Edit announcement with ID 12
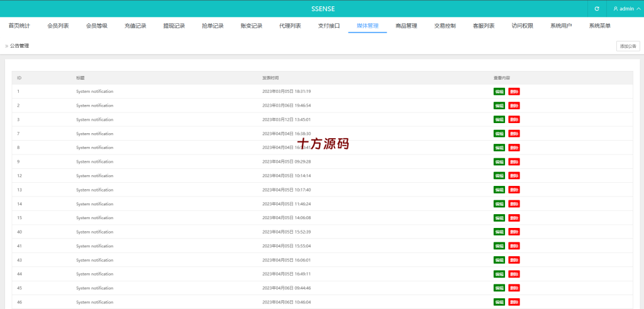Image resolution: width=644 pixels, height=309 pixels. tap(499, 176)
